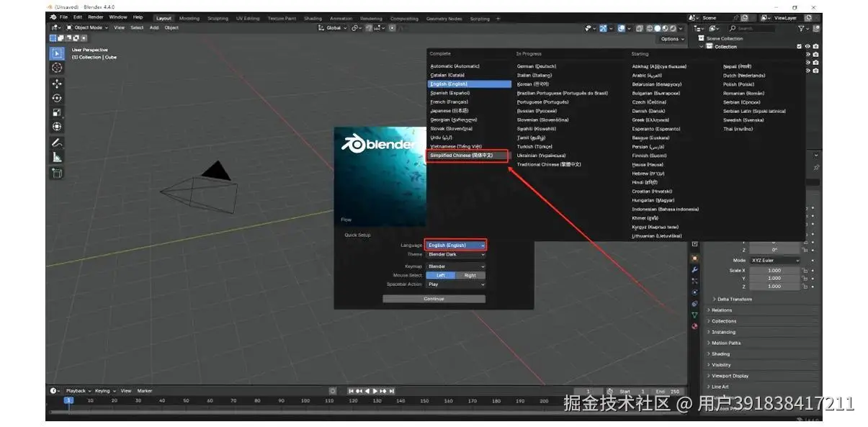Expand the Relations panel
Image resolution: width=868 pixels, height=427 pixels.
click(722, 310)
